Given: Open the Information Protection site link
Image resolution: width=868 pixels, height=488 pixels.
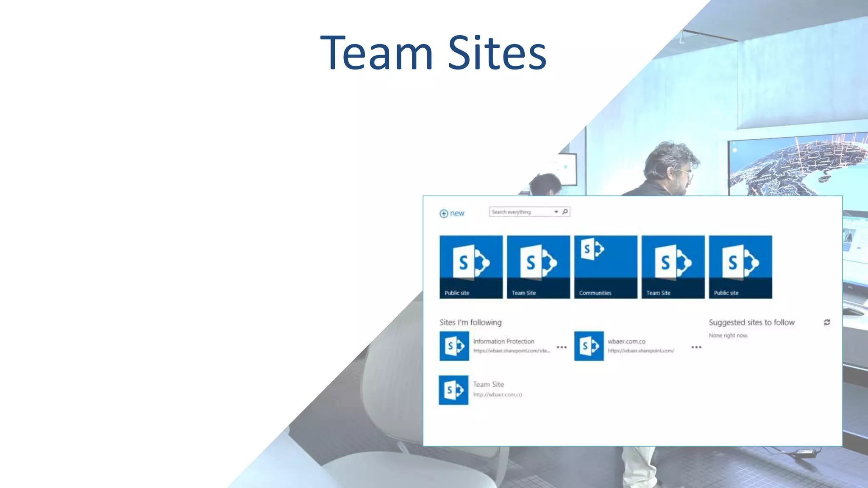Looking at the screenshot, I should click(x=504, y=341).
